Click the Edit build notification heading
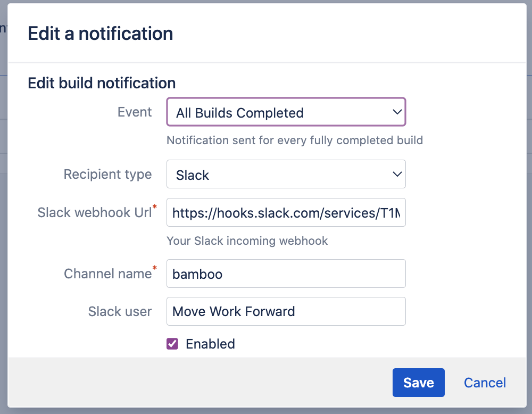The image size is (532, 414). pos(102,83)
